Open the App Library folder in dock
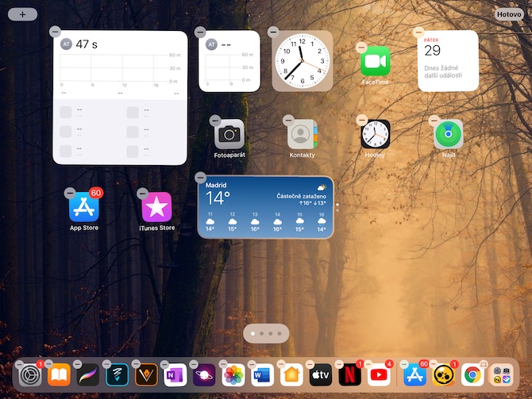The height and width of the screenshot is (399, 532). pos(502,375)
